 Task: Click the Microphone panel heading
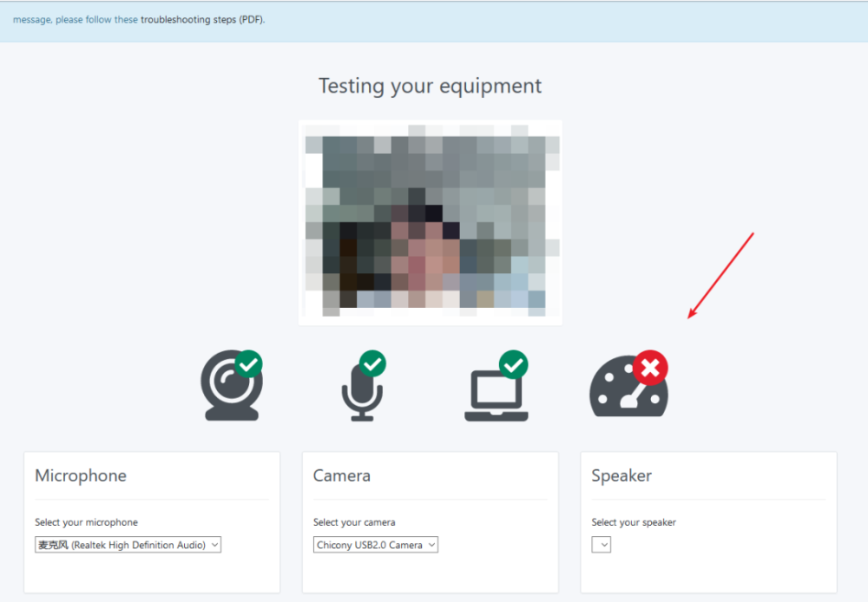81,476
